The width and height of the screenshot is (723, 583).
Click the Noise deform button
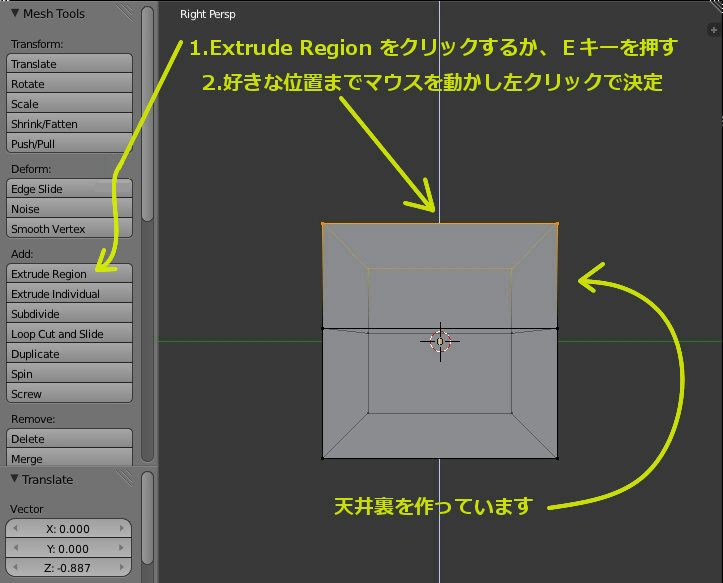69,208
